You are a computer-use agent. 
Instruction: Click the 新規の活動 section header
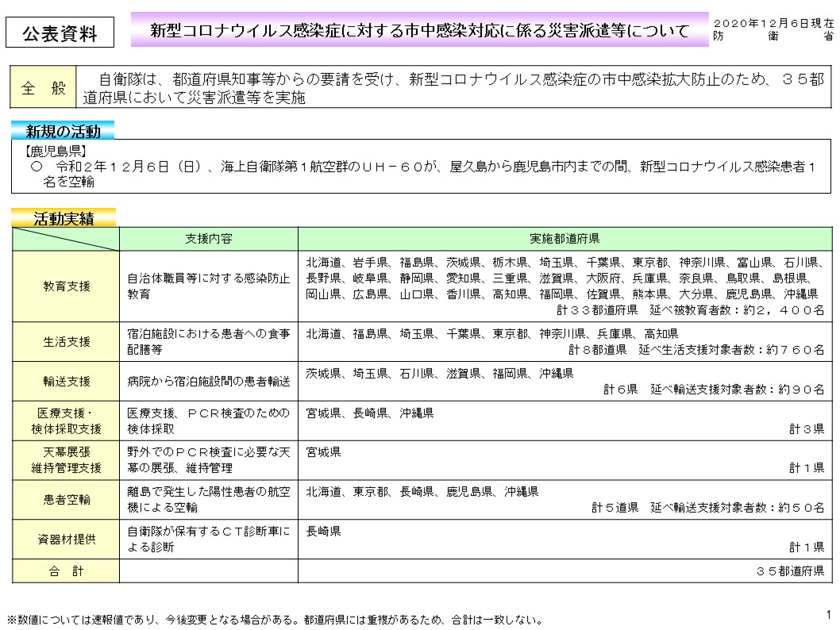pos(63,131)
